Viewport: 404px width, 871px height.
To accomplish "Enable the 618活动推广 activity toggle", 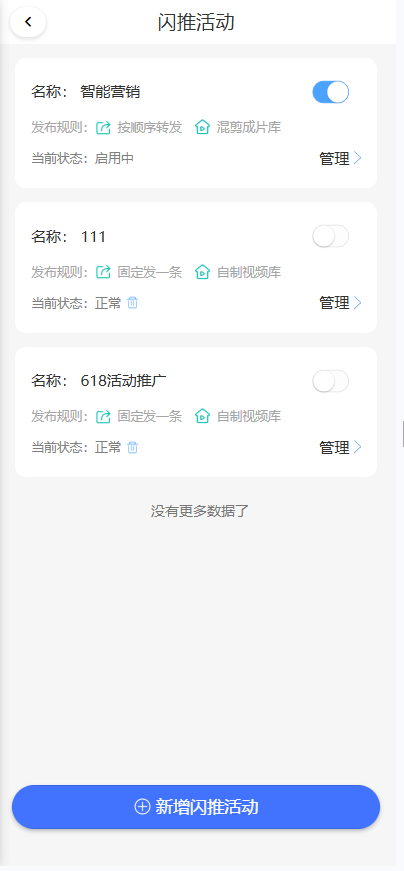I will (x=331, y=381).
